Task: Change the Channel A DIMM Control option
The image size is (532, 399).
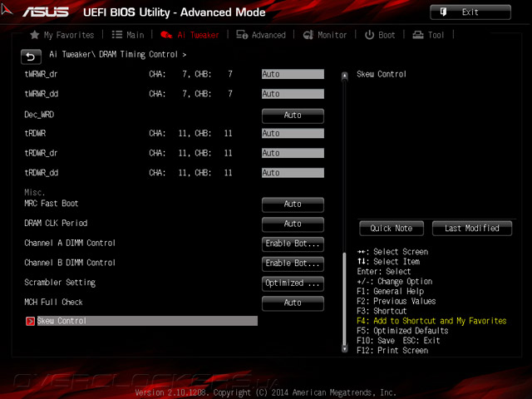Action: click(293, 244)
